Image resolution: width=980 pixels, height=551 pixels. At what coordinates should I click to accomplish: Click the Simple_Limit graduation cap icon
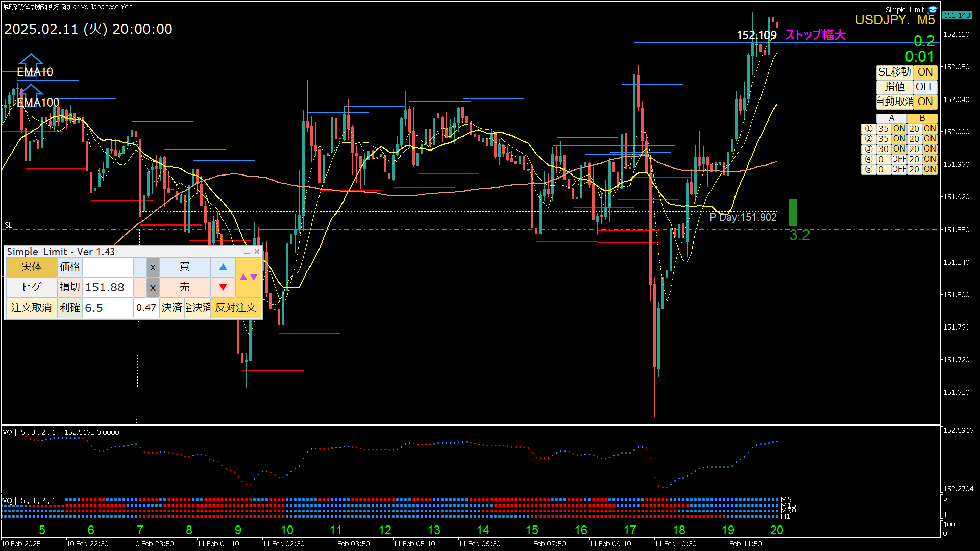[933, 9]
